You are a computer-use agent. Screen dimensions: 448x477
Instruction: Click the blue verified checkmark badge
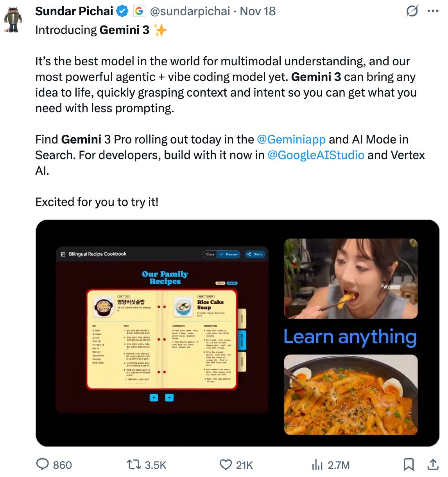point(122,11)
